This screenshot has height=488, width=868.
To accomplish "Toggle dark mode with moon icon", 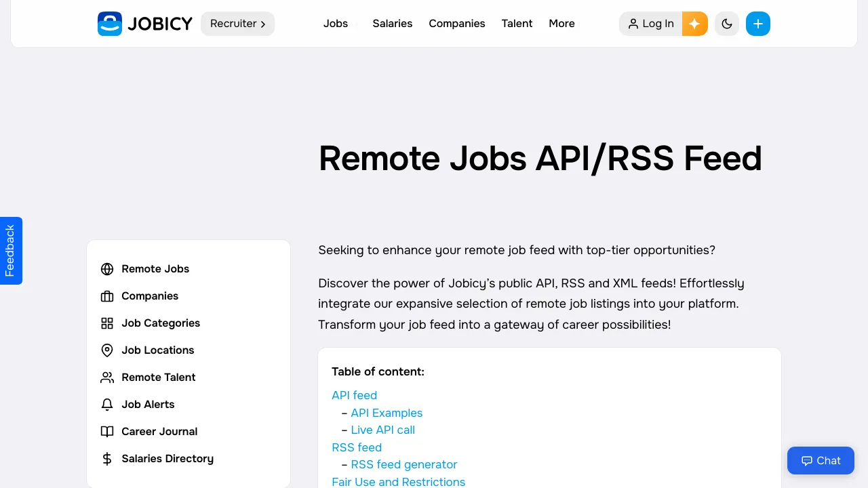I will click(x=727, y=24).
